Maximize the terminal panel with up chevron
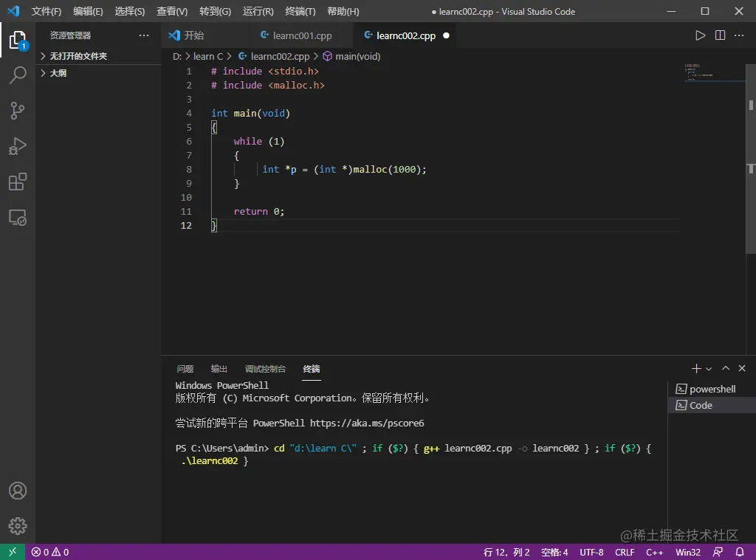This screenshot has height=560, width=756. pos(726,369)
